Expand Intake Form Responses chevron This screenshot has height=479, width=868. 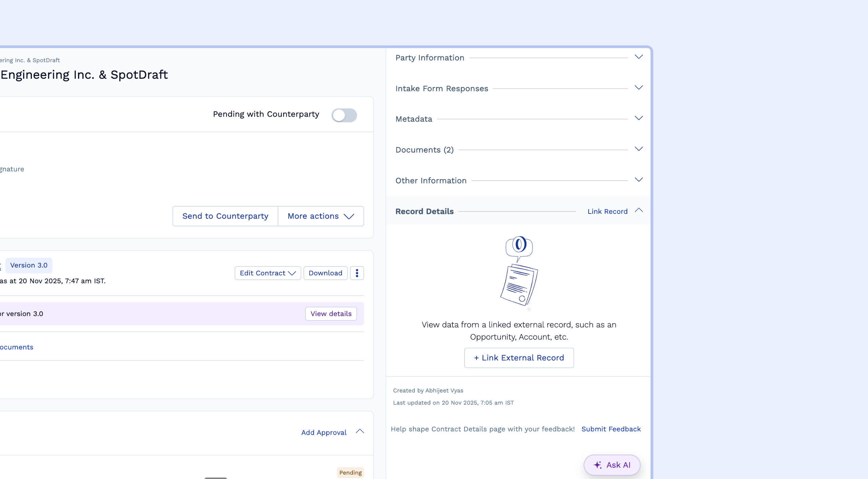(x=638, y=88)
